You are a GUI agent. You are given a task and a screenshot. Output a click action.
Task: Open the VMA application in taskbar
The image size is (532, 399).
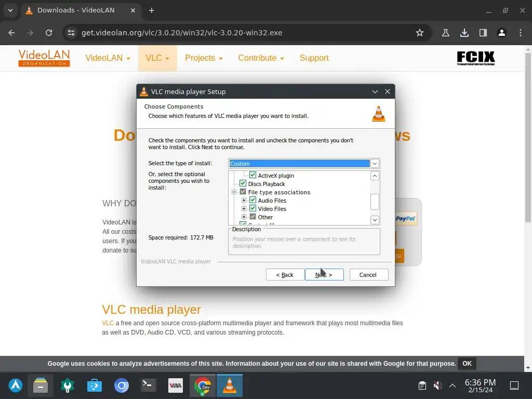point(176,385)
